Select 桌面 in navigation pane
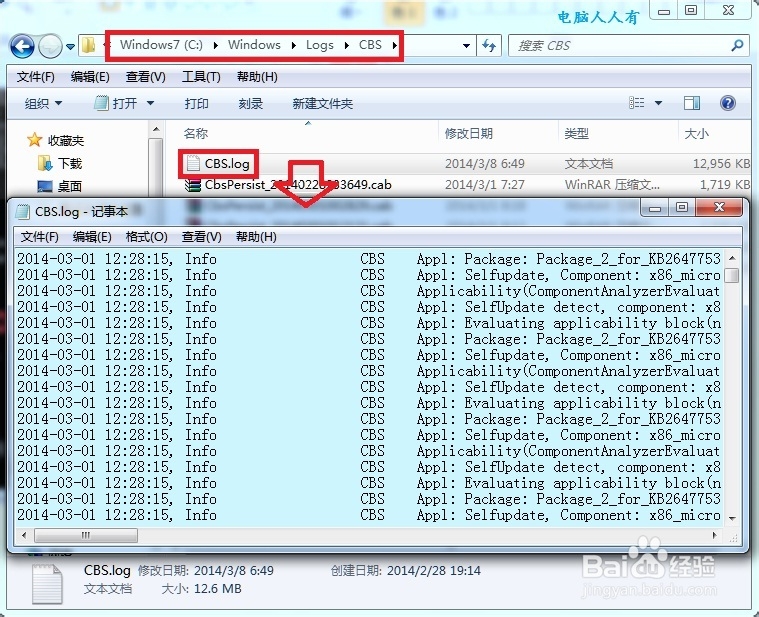The width and height of the screenshot is (759, 617). pyautogui.click(x=70, y=186)
